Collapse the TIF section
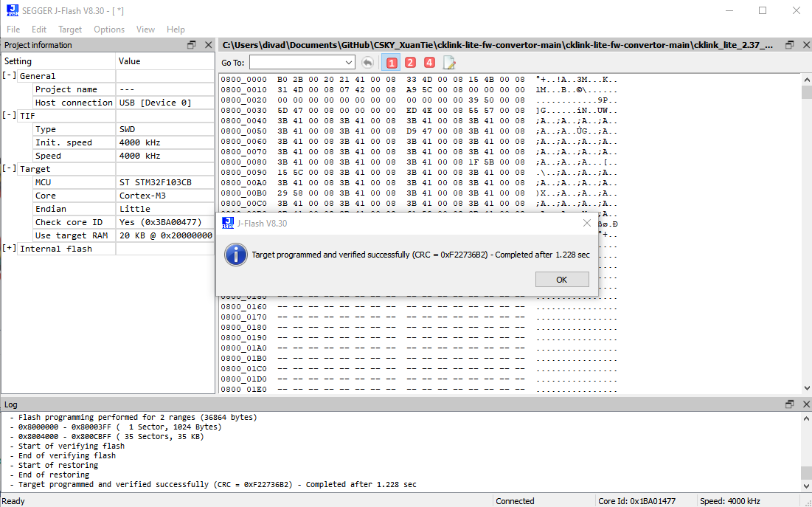 coord(10,116)
